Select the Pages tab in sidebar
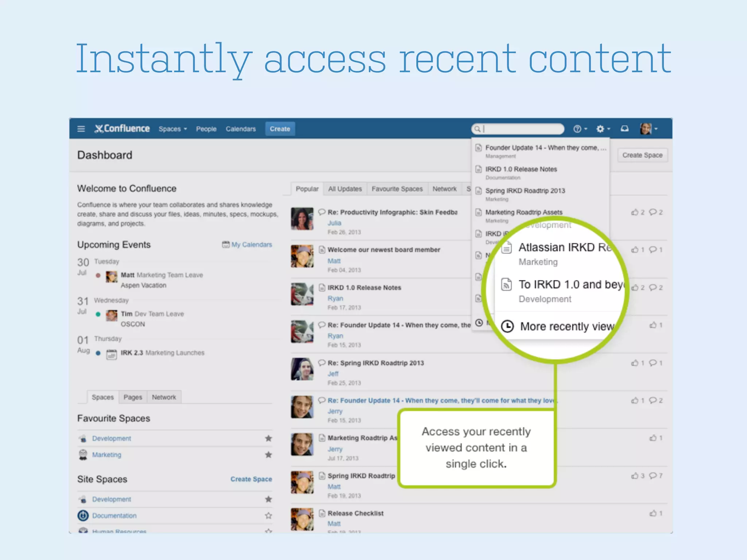This screenshot has width=747, height=560. [133, 397]
